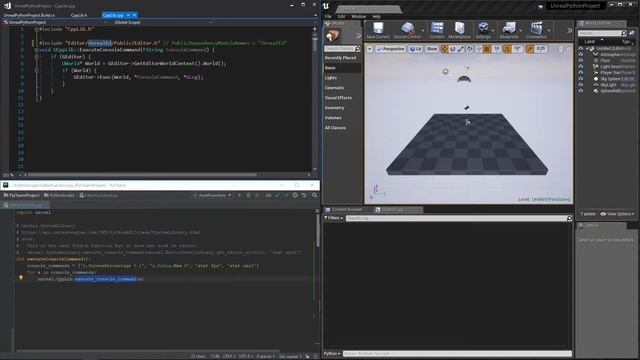This screenshot has width=640, height=360.
Task: Toggle visibility of Light Source actor
Action: [x=581, y=67]
